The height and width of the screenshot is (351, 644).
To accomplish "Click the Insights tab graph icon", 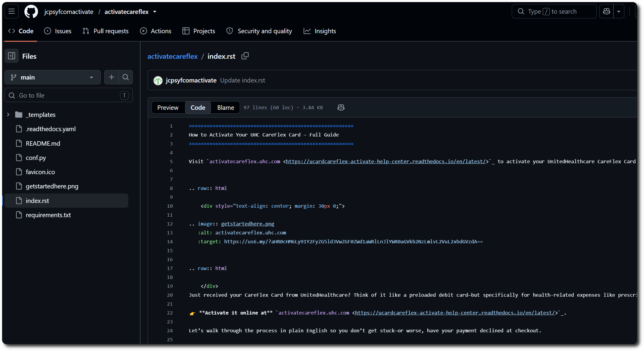I will (307, 31).
